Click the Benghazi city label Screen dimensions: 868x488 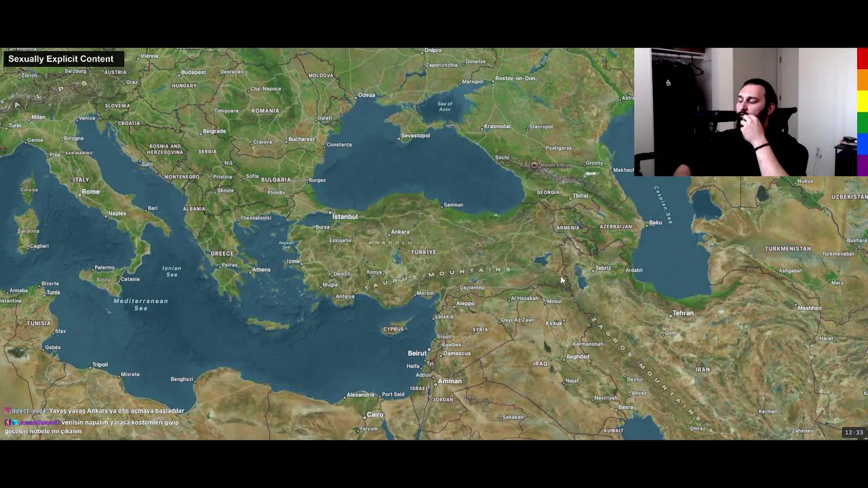click(x=182, y=380)
